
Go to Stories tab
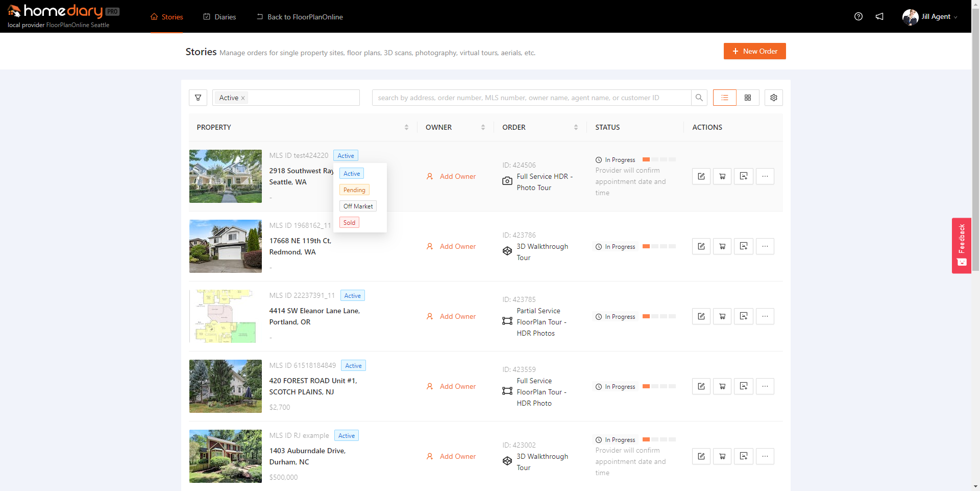coord(166,17)
